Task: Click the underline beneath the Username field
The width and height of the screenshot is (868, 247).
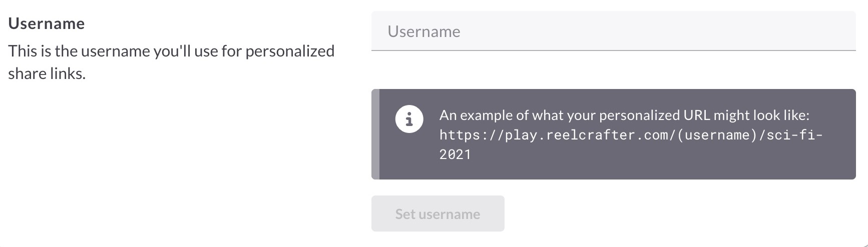Action: 613,50
